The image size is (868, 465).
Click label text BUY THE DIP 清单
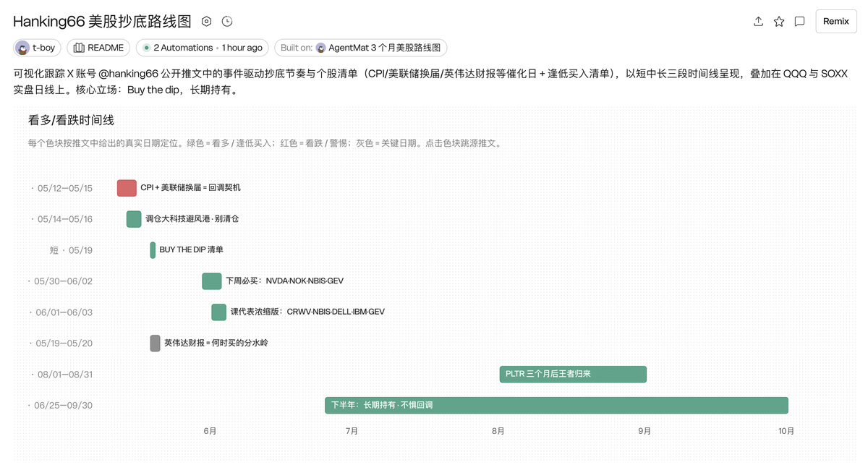coord(191,250)
